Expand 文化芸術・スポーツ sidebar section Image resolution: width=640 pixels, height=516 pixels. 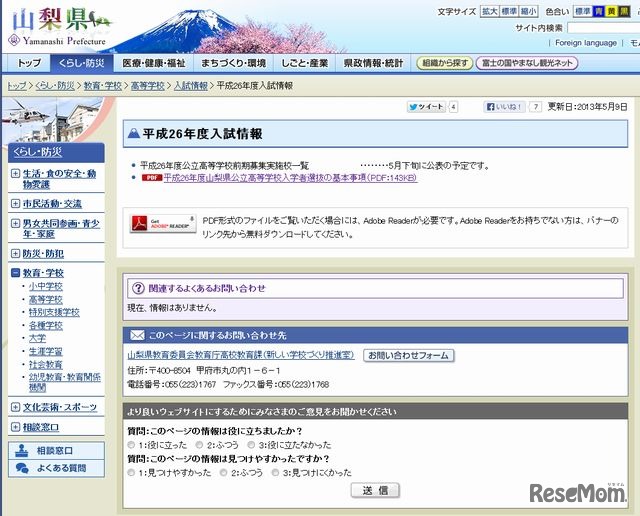pos(16,407)
